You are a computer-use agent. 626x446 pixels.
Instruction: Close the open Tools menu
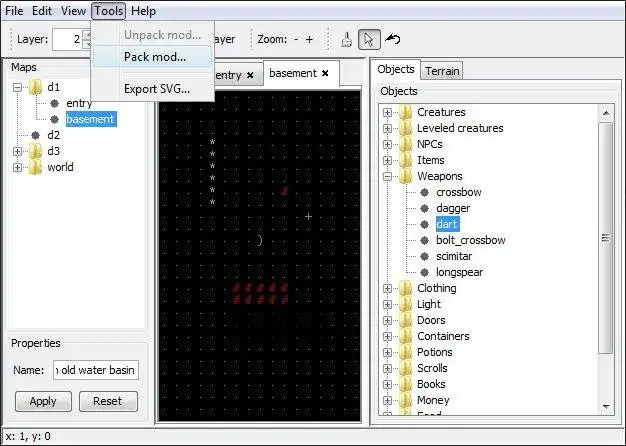pyautogui.click(x=109, y=11)
